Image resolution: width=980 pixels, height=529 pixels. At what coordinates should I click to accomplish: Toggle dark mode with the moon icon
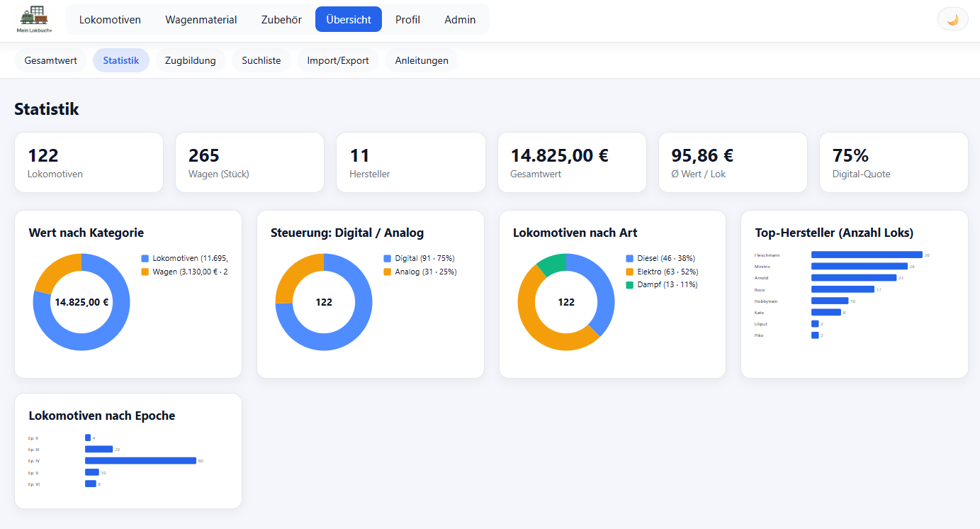(x=952, y=19)
